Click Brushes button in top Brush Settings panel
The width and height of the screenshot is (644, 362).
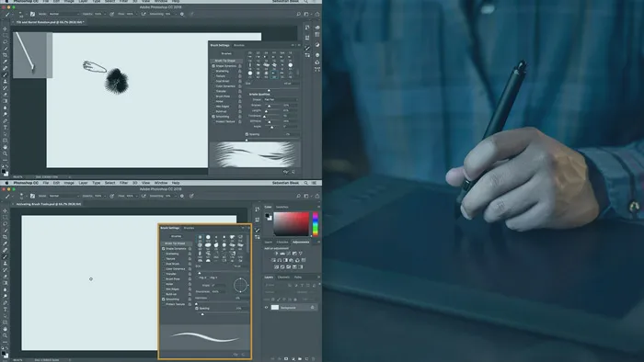tap(226, 53)
